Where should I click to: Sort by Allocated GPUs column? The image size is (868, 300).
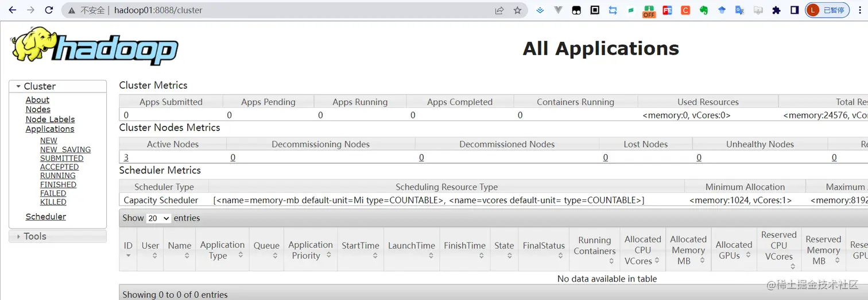[734, 249]
